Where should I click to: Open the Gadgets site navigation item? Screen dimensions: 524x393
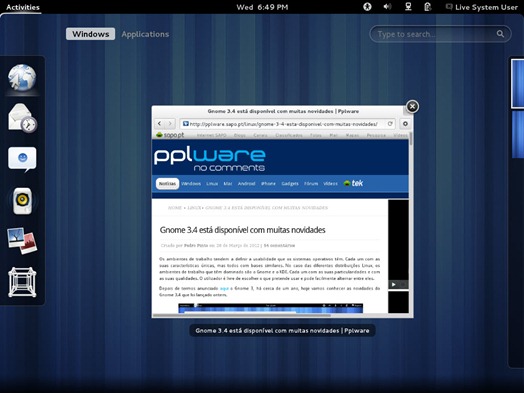tap(290, 183)
